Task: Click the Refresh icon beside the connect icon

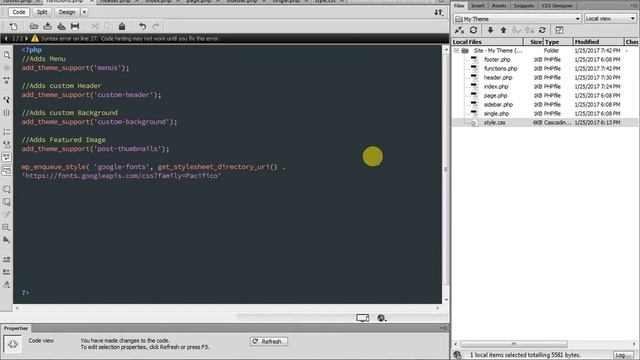Action: pos(473,30)
